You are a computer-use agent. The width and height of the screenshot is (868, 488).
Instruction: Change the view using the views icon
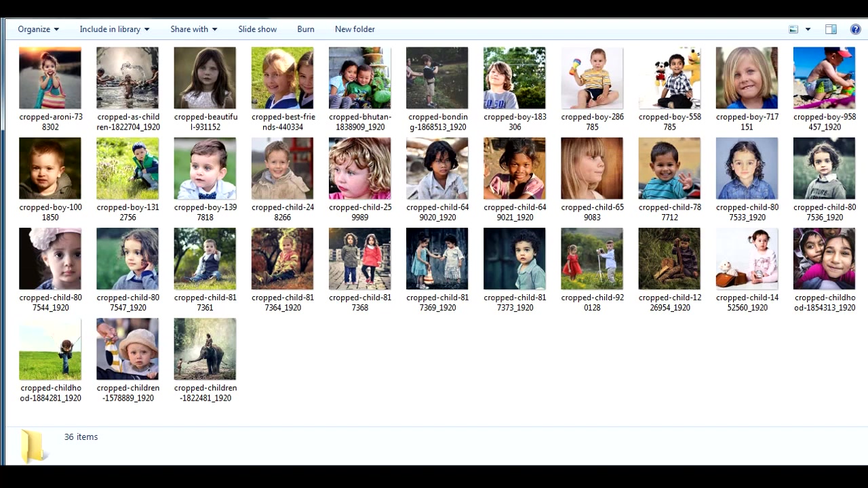click(x=793, y=29)
